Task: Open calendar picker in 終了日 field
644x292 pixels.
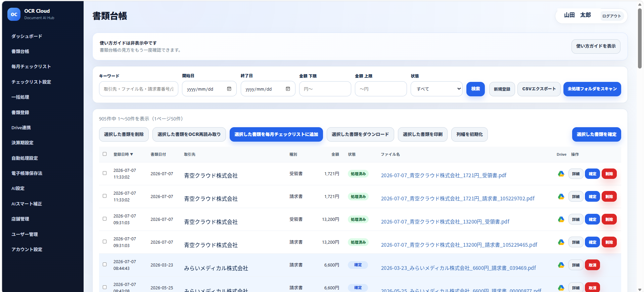Action: pyautogui.click(x=288, y=89)
